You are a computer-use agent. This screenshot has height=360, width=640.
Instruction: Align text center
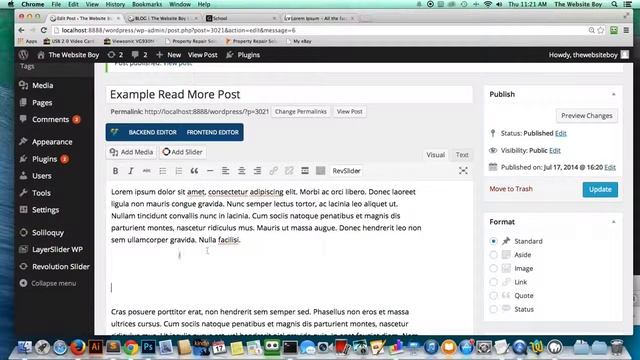pos(241,171)
